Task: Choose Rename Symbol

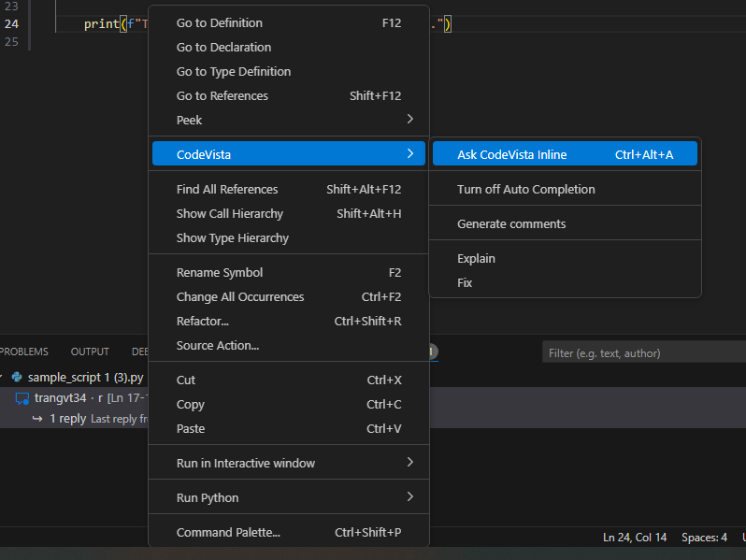Action: point(289,273)
